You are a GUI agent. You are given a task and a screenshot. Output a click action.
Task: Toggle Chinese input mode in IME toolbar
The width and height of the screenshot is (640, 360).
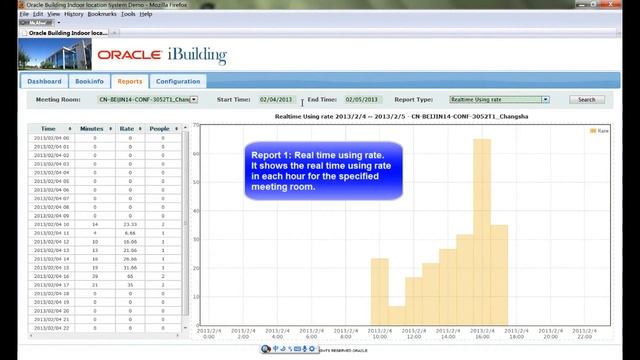[x=276, y=349]
